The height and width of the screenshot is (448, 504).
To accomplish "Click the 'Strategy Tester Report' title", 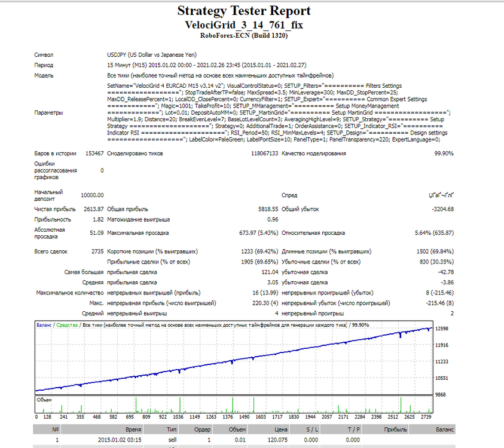I will pyautogui.click(x=244, y=11).
